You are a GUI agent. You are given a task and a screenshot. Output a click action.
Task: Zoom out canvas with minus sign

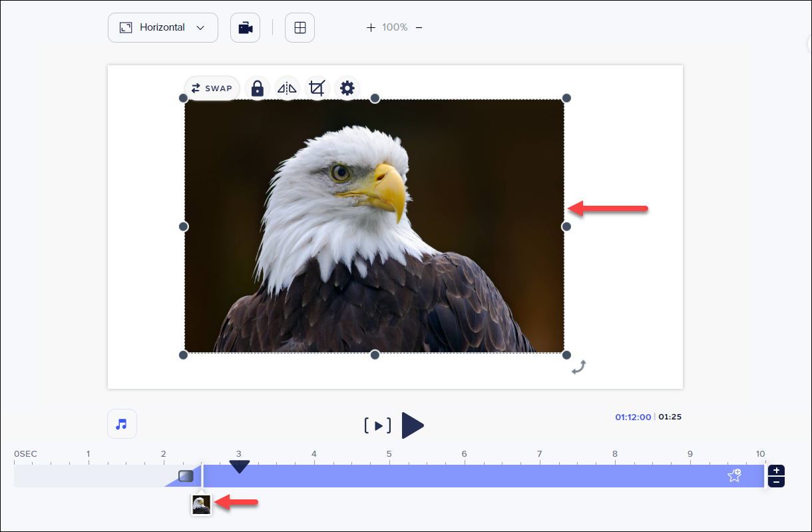(419, 28)
